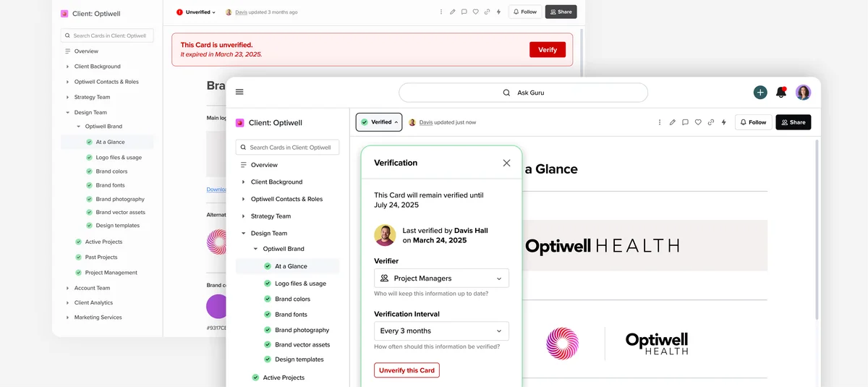The image size is (868, 387).
Task: Click Search Cards field in back window sidebar
Action: click(x=108, y=35)
